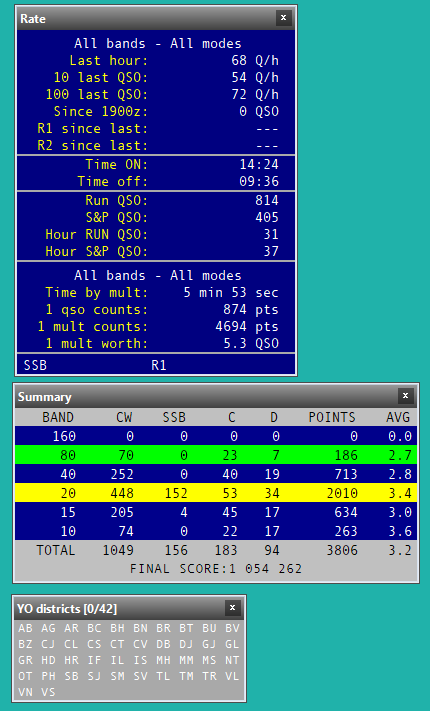Click the Time off value 09:36
Viewport: 430px width, 711px height.
(259, 181)
